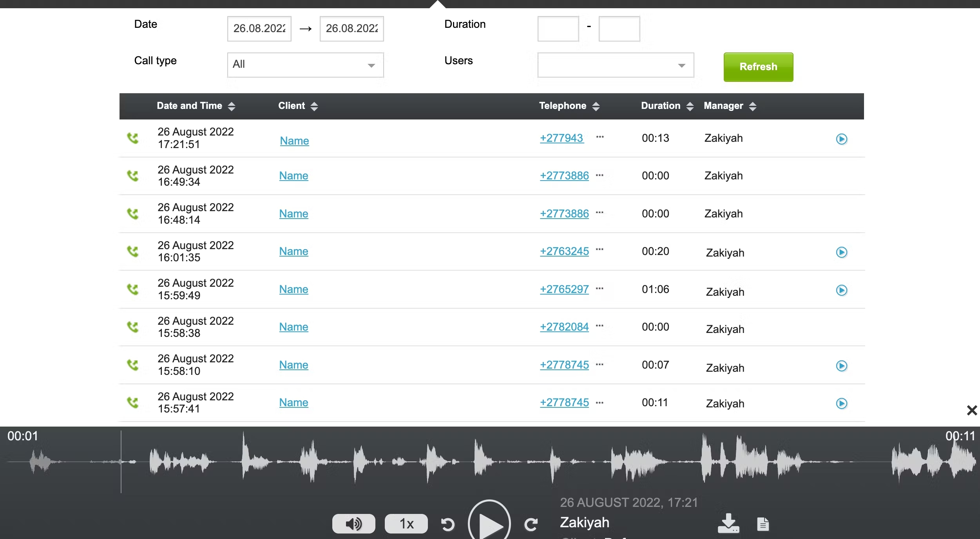Open Name link for 15:57:41 call
The height and width of the screenshot is (539, 980).
pyautogui.click(x=293, y=402)
